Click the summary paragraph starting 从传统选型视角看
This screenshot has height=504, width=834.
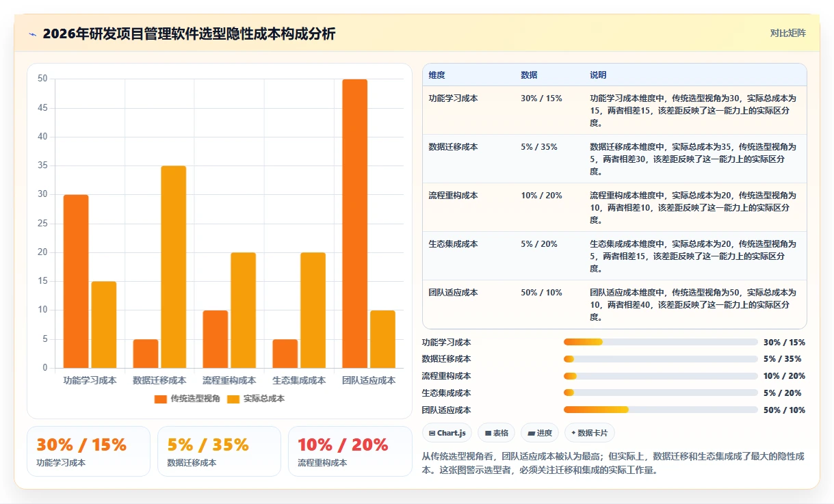tap(614, 463)
